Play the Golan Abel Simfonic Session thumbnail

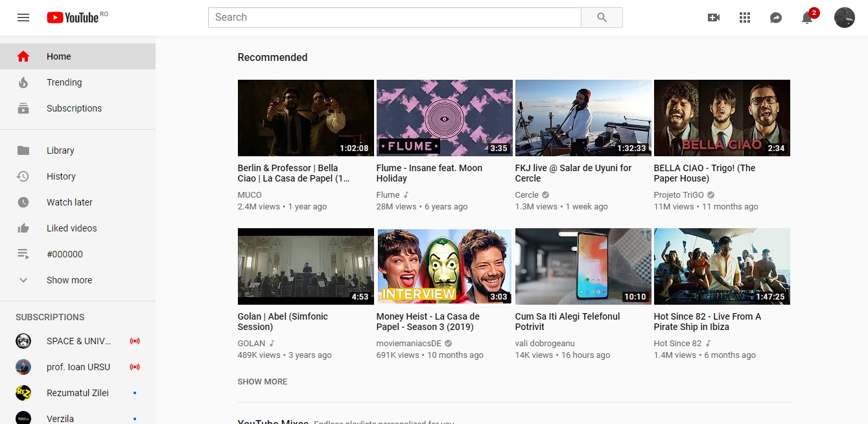(306, 266)
